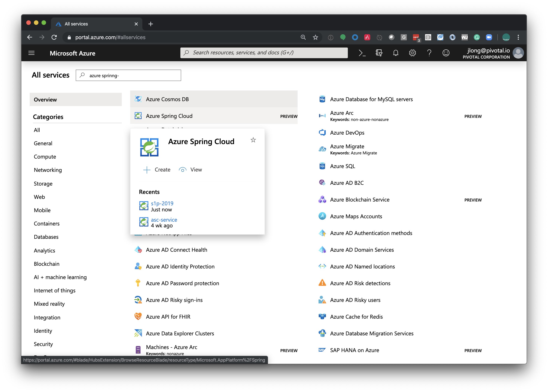
Task: Click the All services filter input
Action: tap(128, 75)
